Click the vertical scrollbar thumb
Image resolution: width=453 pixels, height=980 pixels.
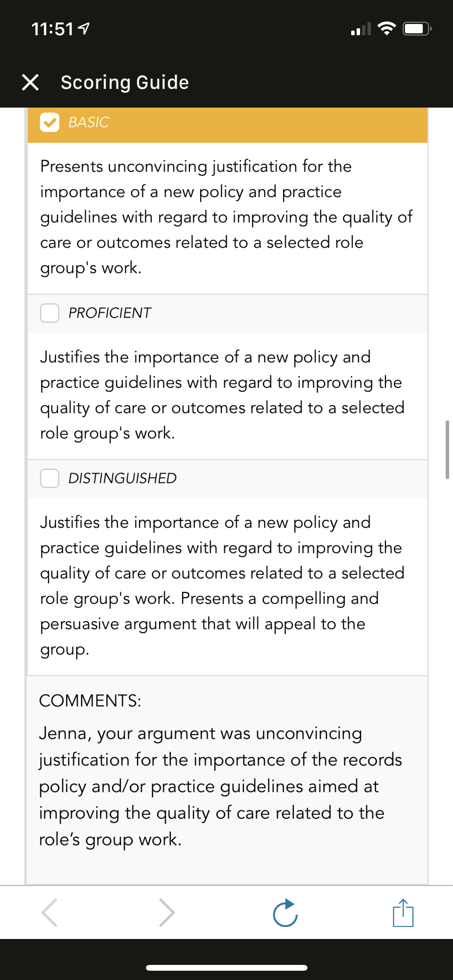[447, 449]
